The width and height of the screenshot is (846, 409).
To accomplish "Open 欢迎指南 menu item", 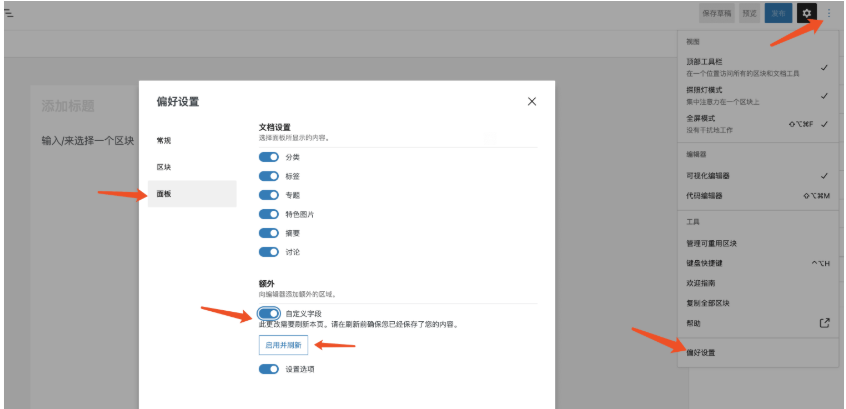I will coord(758,283).
